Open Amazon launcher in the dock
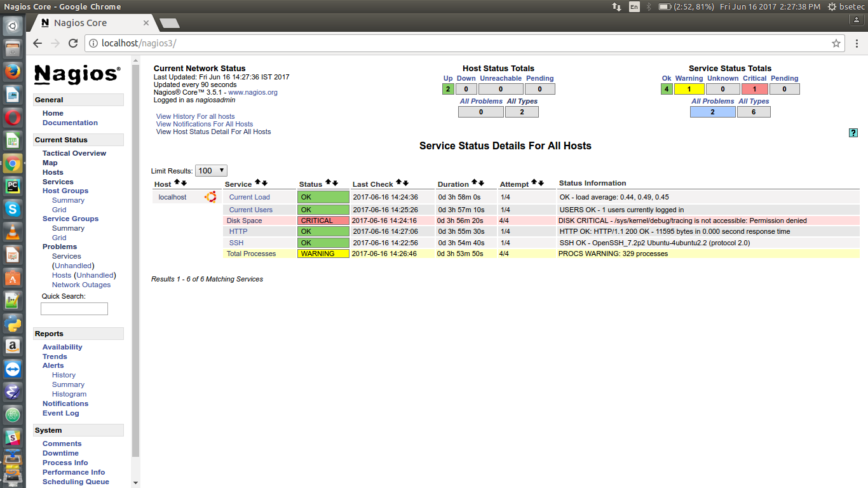 [13, 346]
